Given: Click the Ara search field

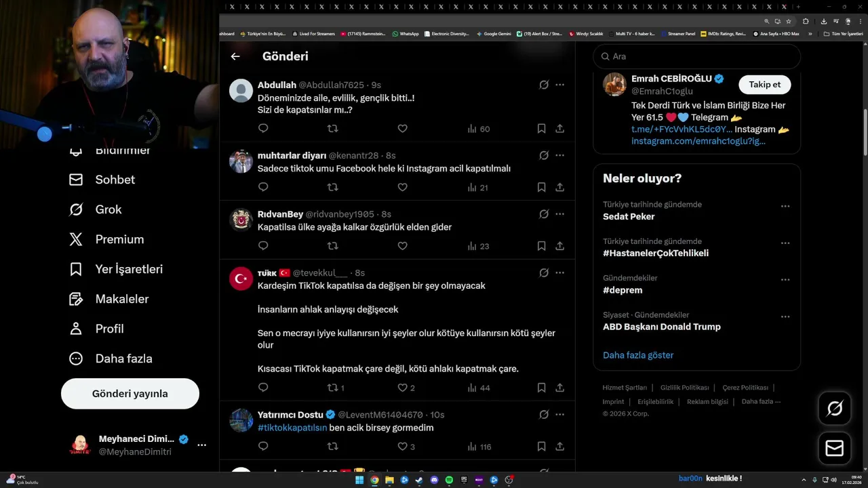Looking at the screenshot, I should [x=697, y=56].
